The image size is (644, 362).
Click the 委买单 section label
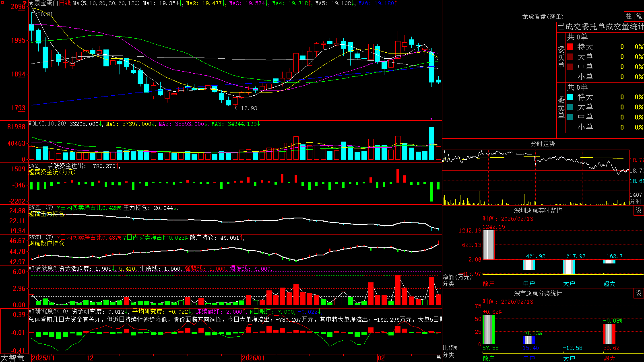click(561, 58)
